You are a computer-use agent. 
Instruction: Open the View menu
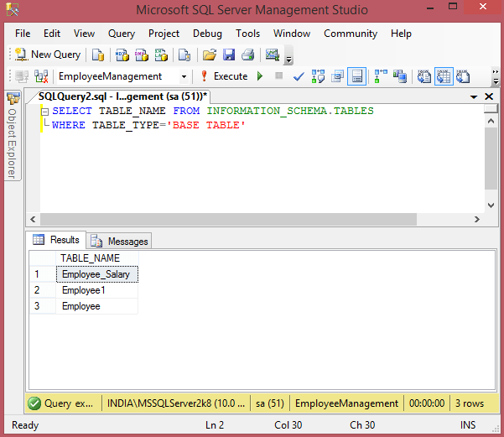click(84, 34)
